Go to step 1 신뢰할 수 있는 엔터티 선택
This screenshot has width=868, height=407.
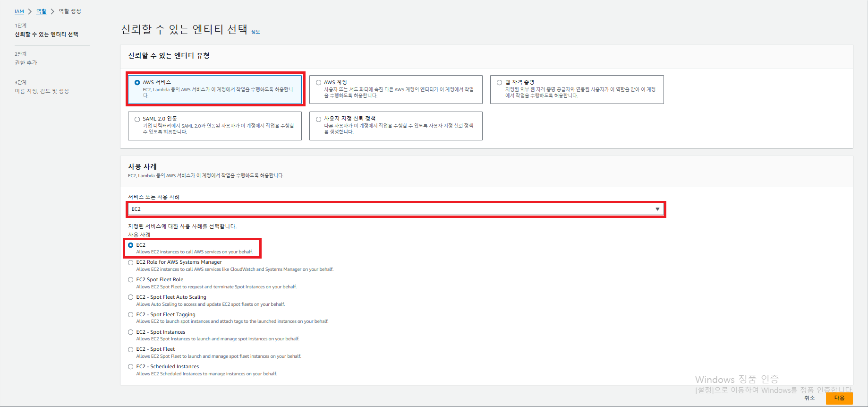click(46, 35)
